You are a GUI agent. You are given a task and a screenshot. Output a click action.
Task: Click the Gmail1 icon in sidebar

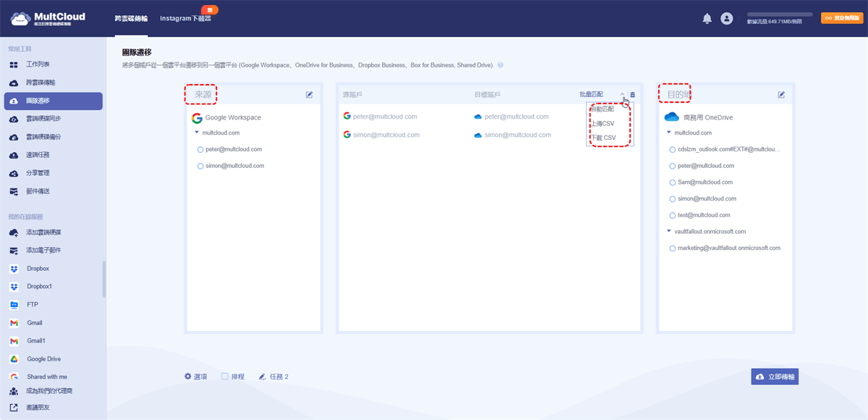(13, 341)
